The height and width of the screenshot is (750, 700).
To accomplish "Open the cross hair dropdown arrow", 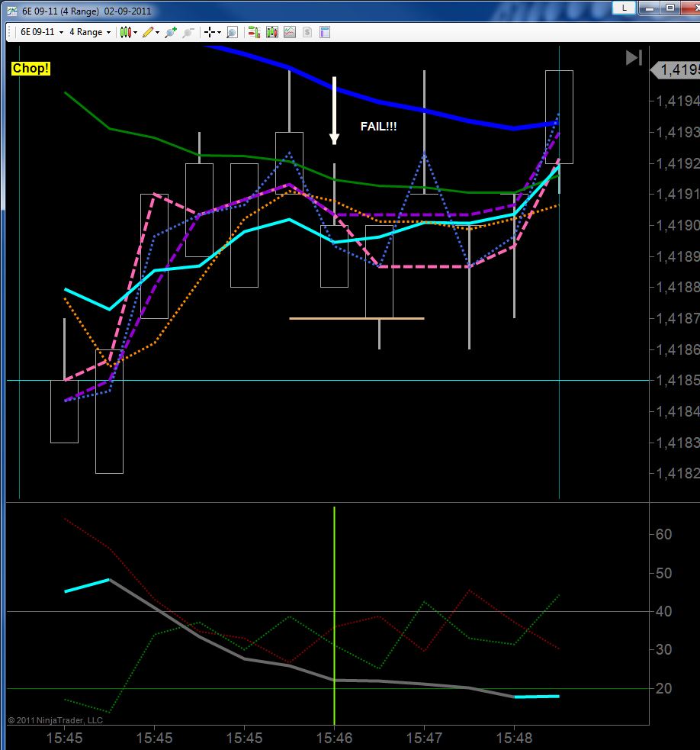I will tap(219, 33).
